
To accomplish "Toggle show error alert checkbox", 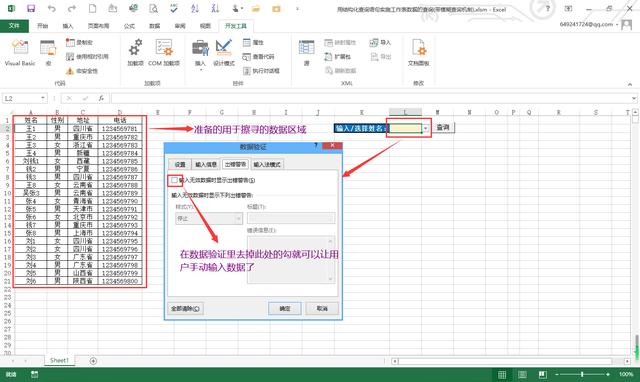I will 175,180.
